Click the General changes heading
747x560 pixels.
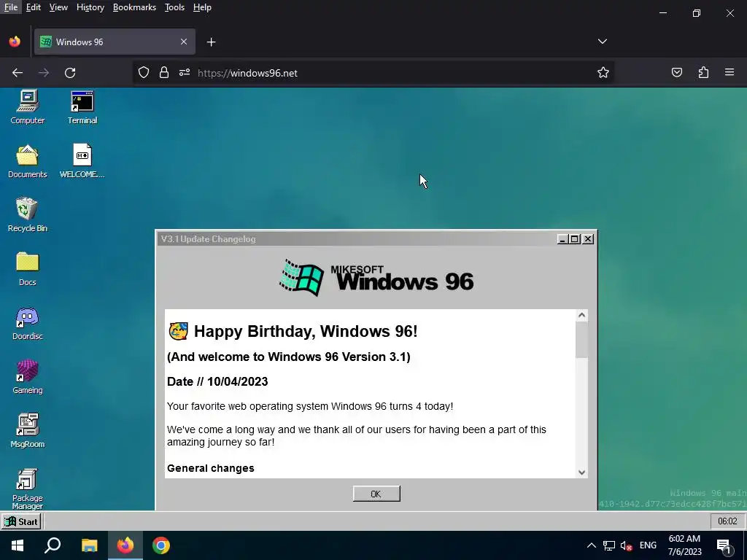211,468
